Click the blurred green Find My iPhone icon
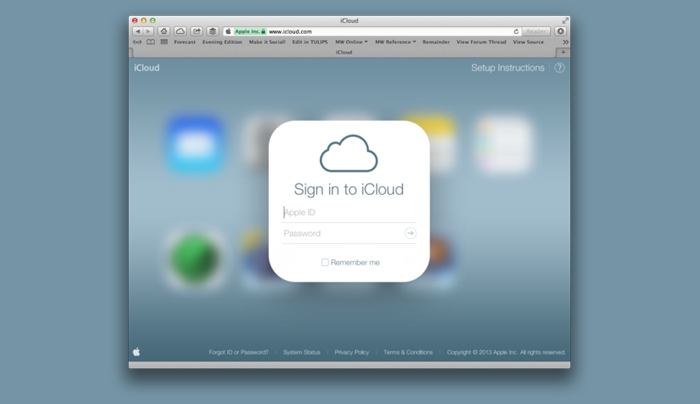Screen dimensions: 700x404 click(195, 259)
